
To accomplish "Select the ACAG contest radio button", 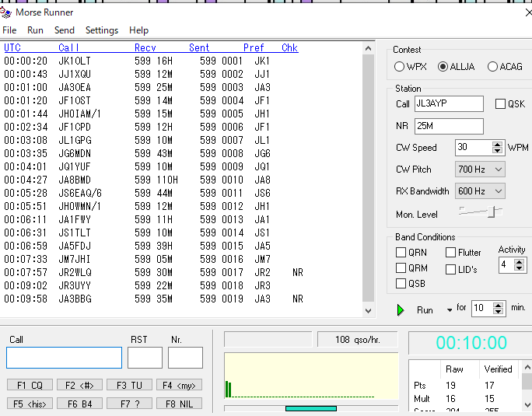I will (492, 67).
